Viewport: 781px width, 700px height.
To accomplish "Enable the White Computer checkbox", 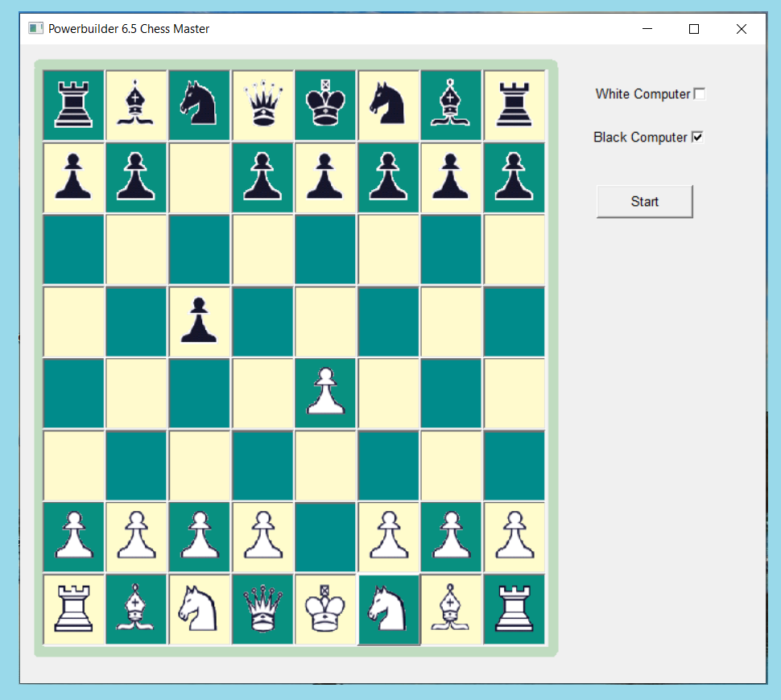I will pyautogui.click(x=700, y=93).
